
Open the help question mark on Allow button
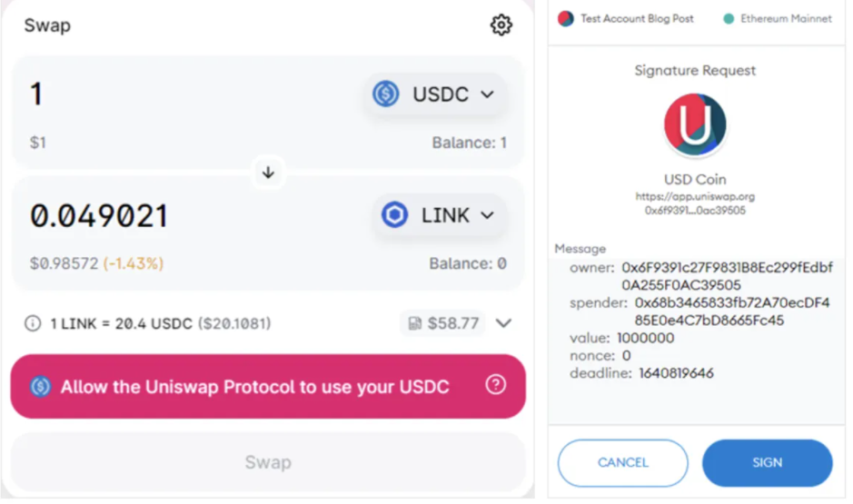tap(496, 385)
